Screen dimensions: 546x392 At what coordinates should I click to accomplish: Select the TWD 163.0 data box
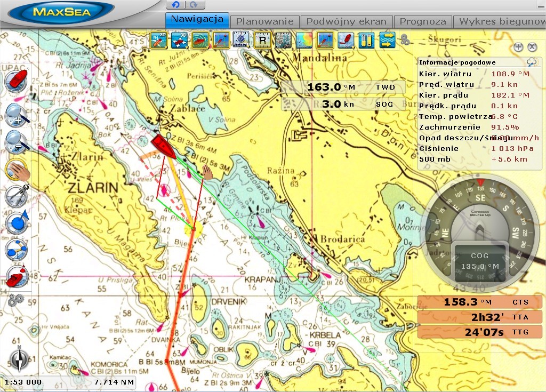343,87
